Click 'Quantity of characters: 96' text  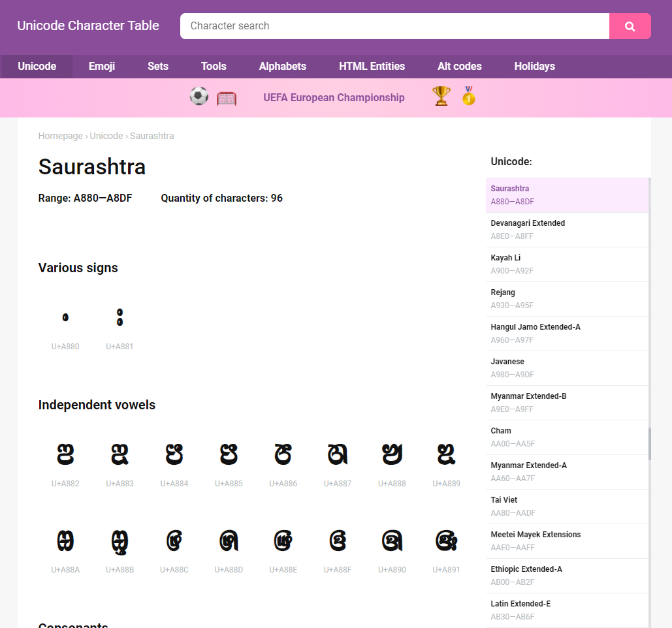[221, 198]
